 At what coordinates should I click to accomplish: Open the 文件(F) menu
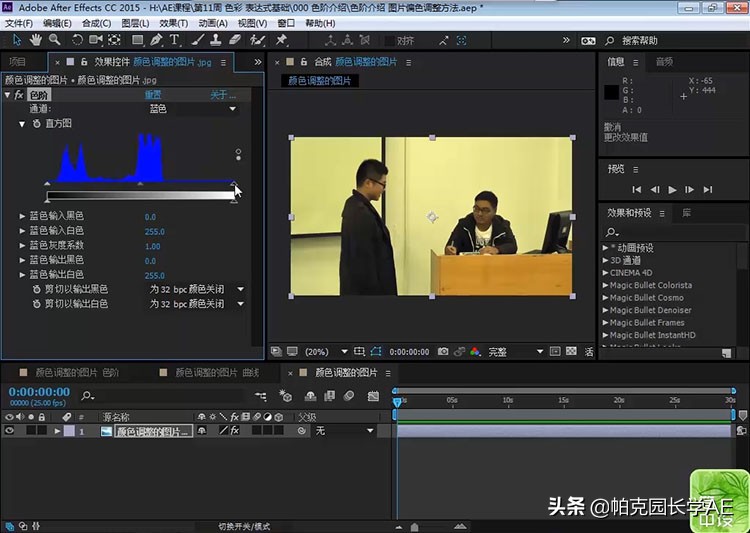coord(19,23)
